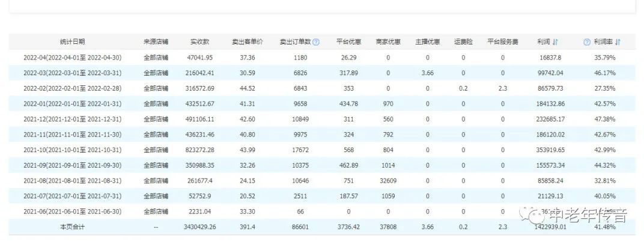Select the 主播优惠 column header
The height and width of the screenshot is (244, 644).
coord(427,42)
